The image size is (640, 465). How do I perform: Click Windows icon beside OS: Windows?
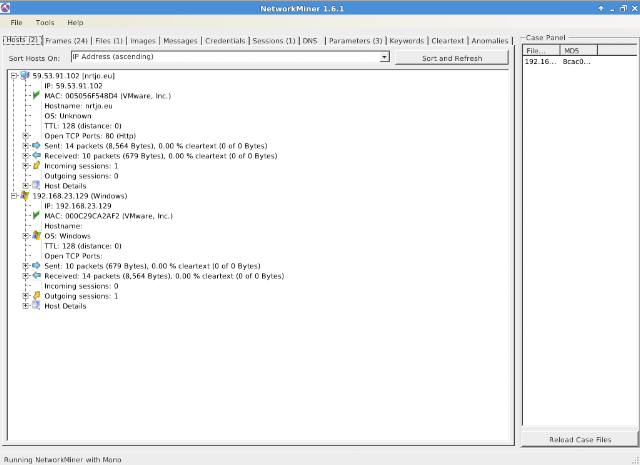coord(36,236)
